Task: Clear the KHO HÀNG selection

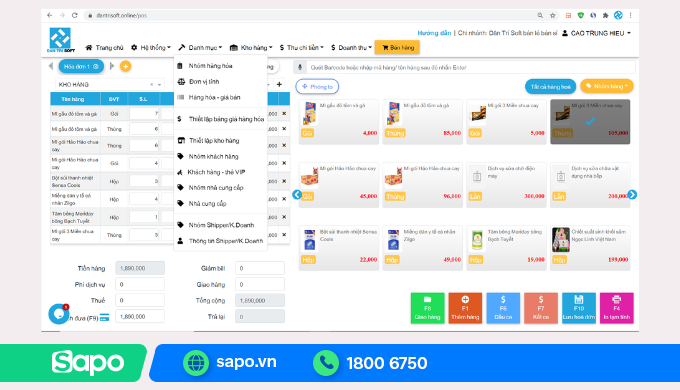Action: point(151,85)
